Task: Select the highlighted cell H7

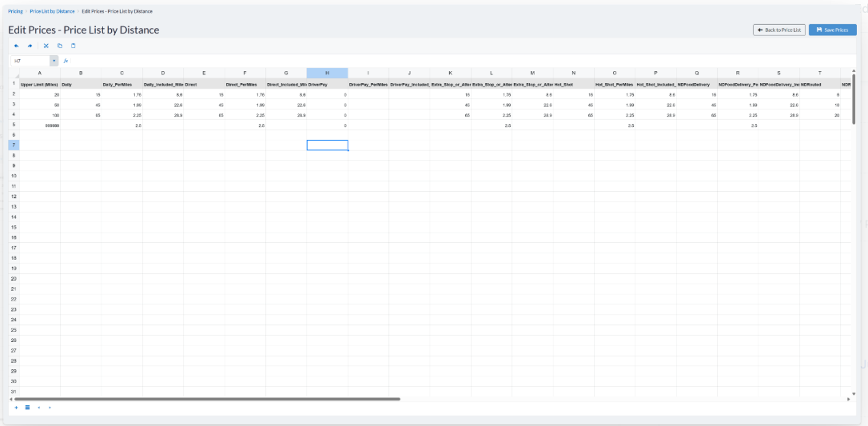Action: click(x=327, y=145)
